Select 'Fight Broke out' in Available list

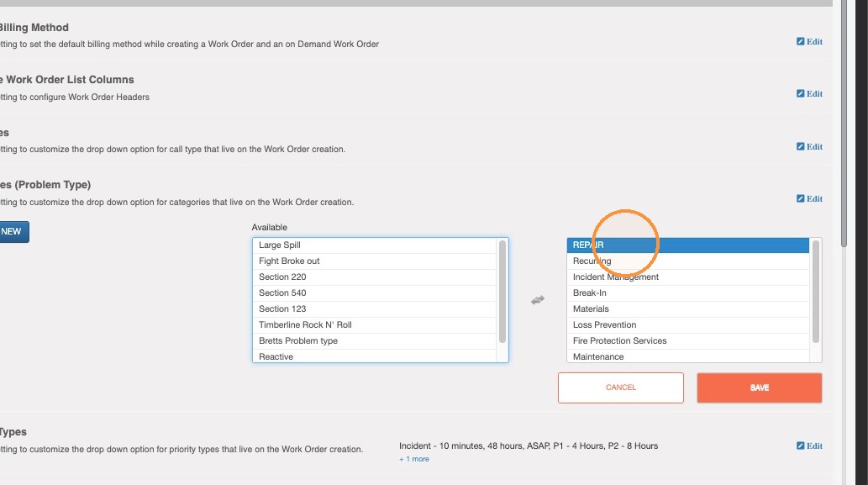[374, 261]
